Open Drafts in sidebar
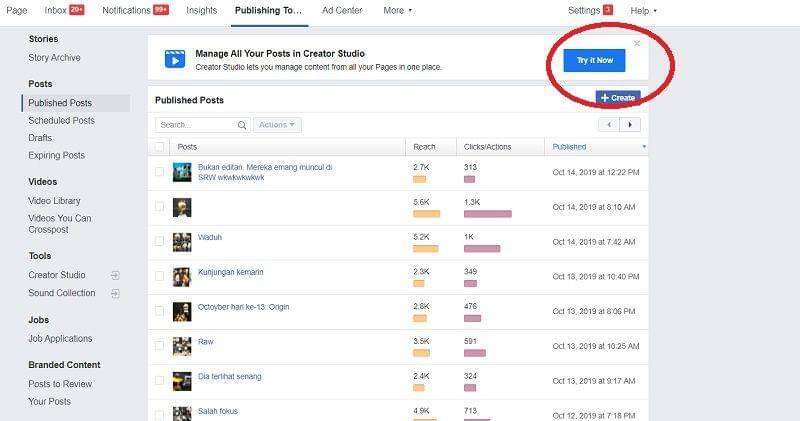 tap(40, 138)
